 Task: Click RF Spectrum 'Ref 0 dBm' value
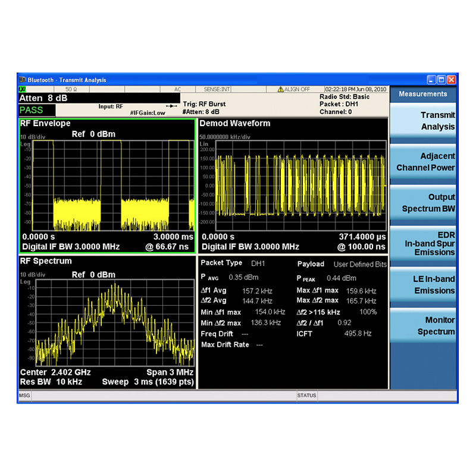(93, 274)
